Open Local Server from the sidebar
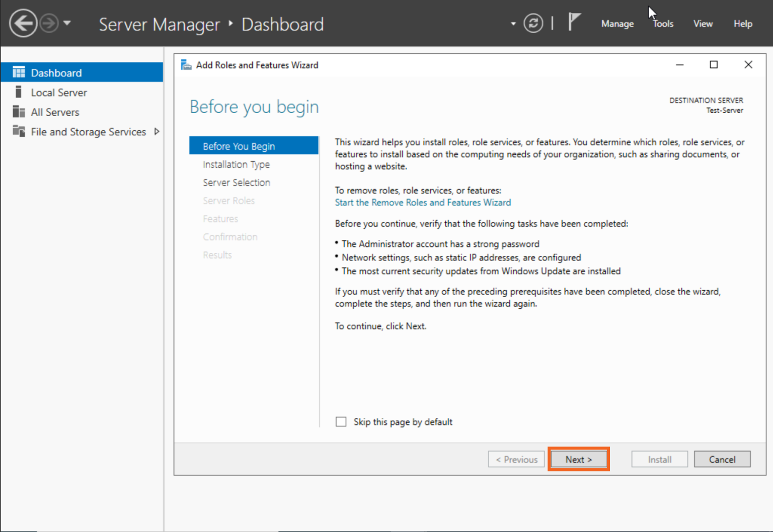This screenshot has width=773, height=532. click(x=58, y=92)
